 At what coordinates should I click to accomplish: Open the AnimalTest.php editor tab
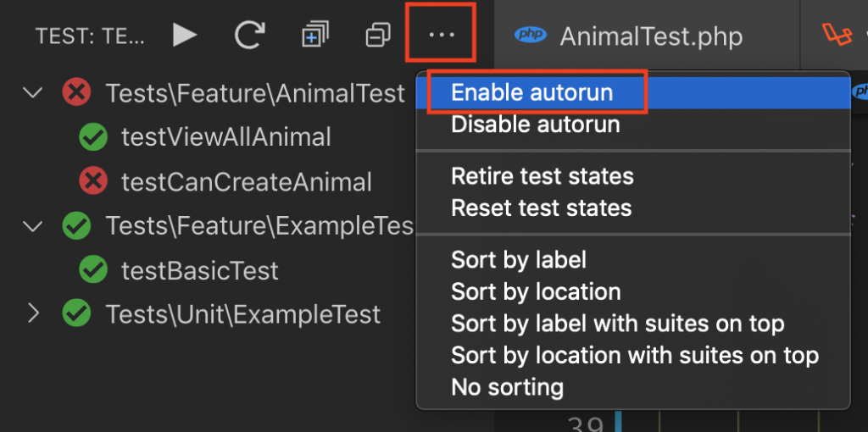[650, 36]
